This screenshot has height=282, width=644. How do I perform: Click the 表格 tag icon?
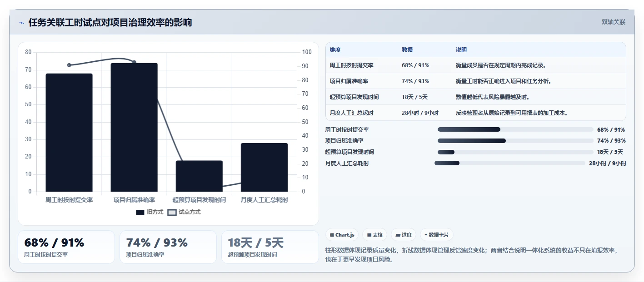point(369,235)
